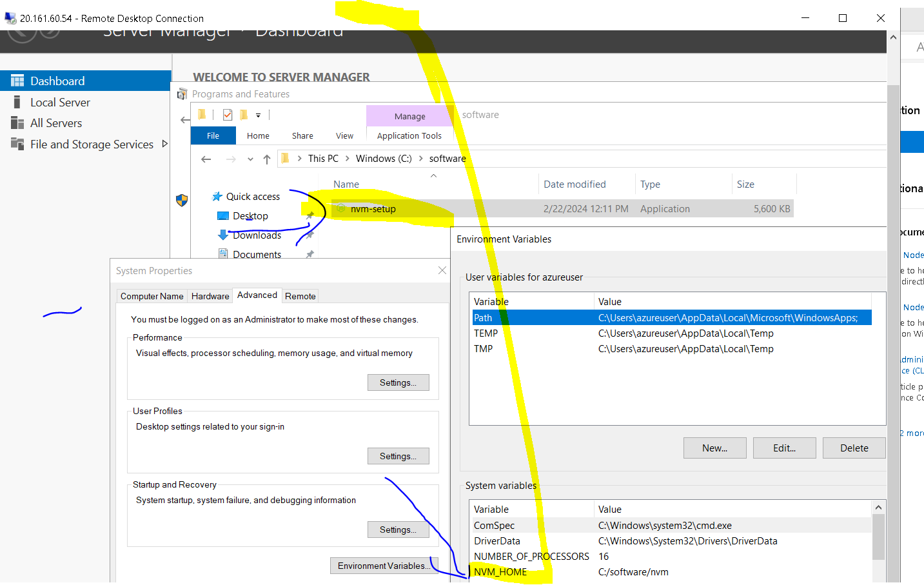The width and height of the screenshot is (924, 585).
Task: Sort by Name column header in Explorer
Action: pyautogui.click(x=346, y=184)
